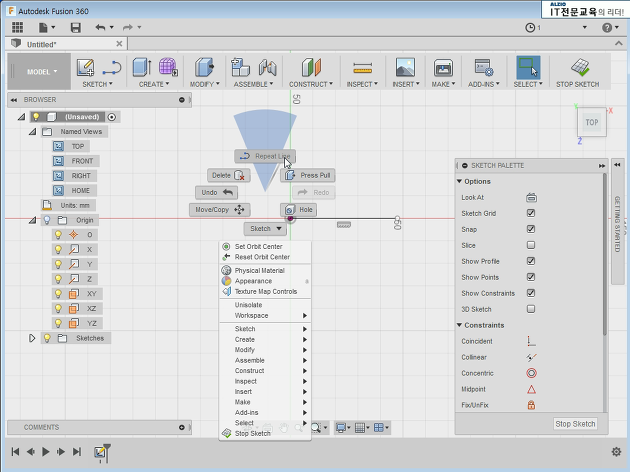Open the Sketch dropdown in marking menu

(x=265, y=229)
